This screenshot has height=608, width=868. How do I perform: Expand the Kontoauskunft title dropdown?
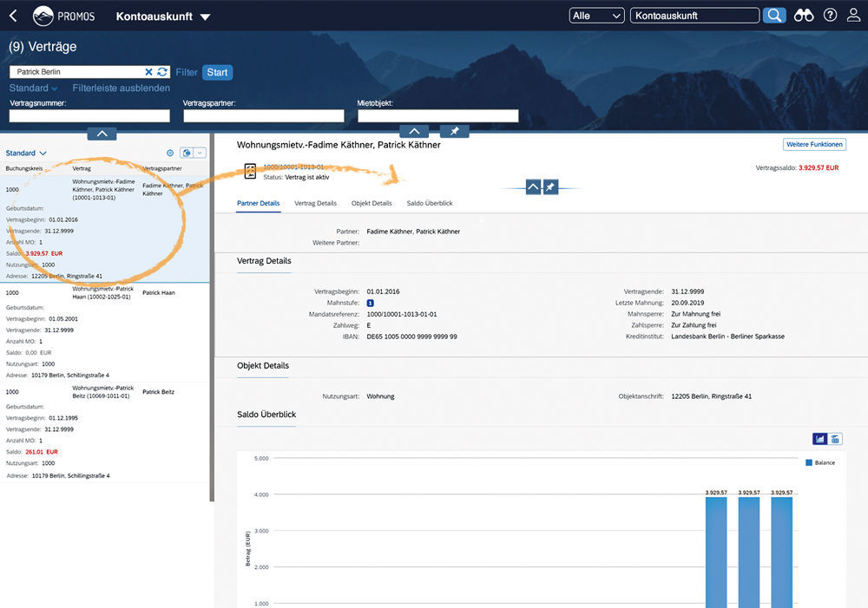pos(205,16)
